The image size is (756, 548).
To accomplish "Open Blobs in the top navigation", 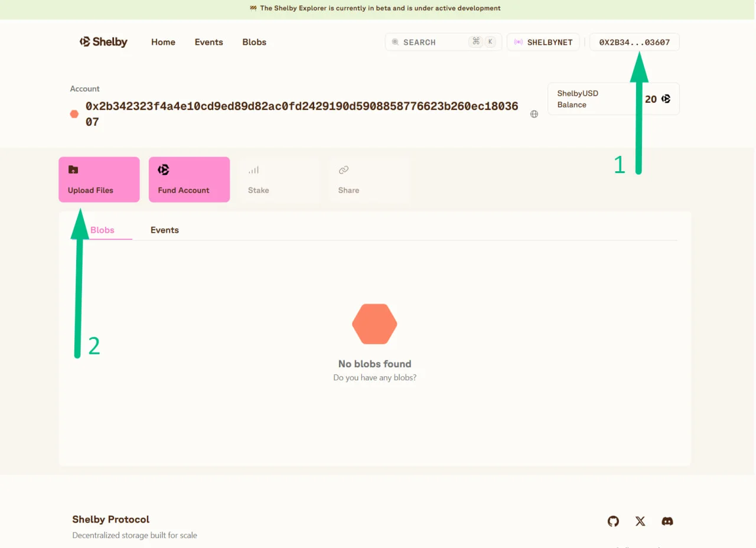I will click(x=254, y=42).
